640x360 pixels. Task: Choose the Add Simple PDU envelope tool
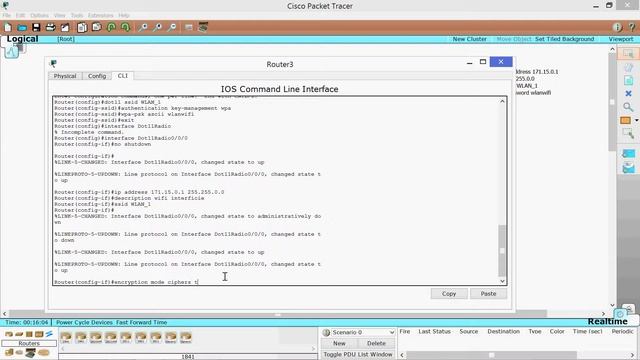pyautogui.click(x=629, y=153)
